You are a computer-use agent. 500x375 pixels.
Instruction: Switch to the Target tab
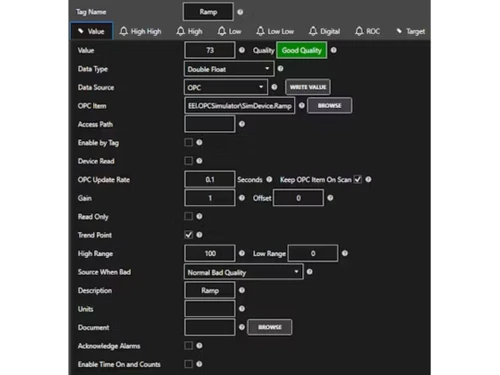pyautogui.click(x=411, y=31)
